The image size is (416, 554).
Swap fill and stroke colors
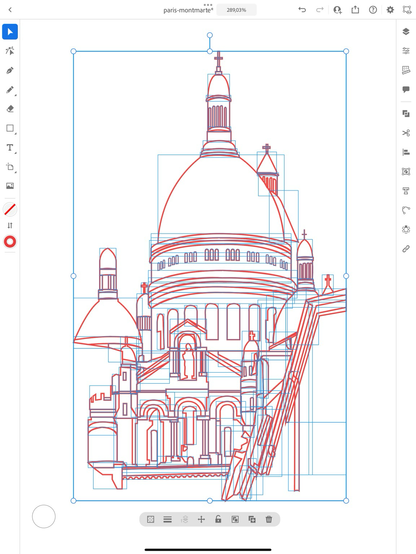10,225
